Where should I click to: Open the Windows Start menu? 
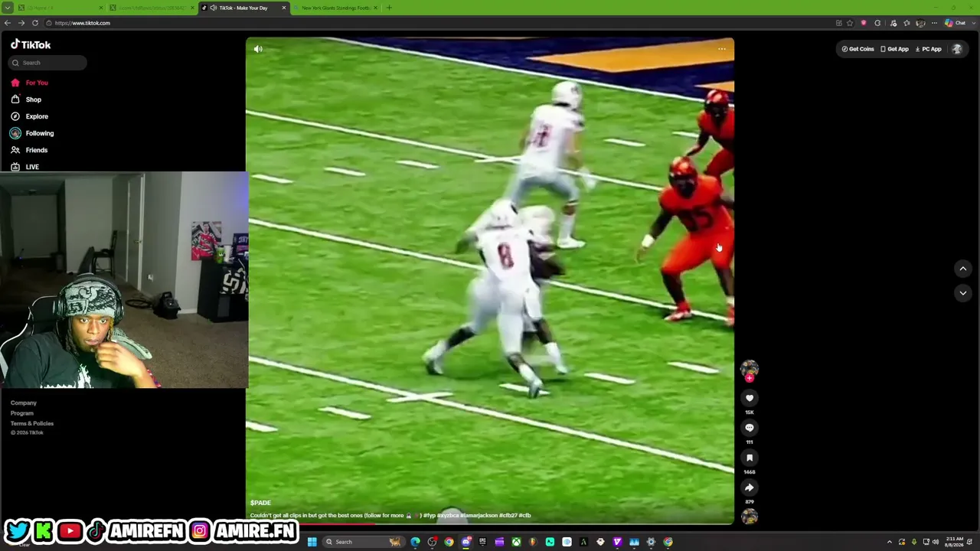click(x=312, y=542)
